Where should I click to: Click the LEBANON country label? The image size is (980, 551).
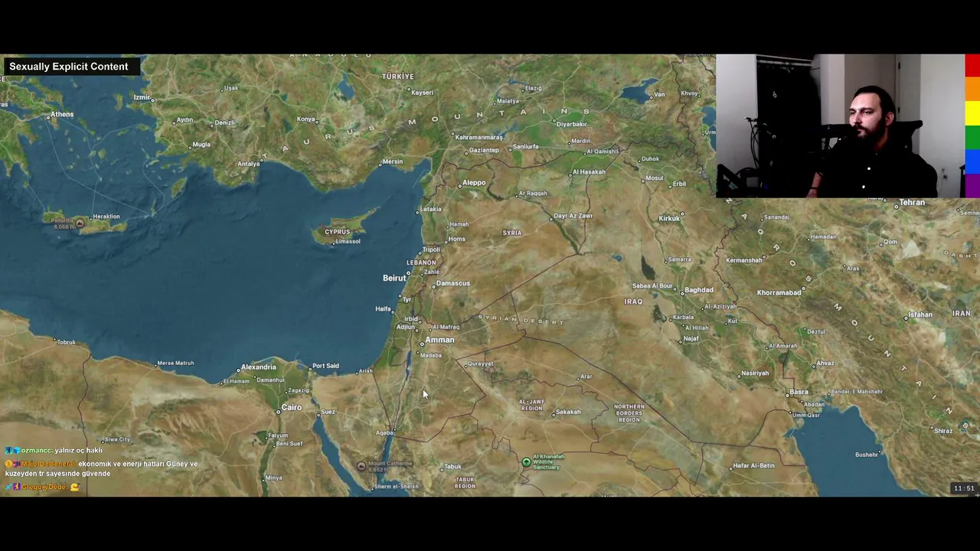click(421, 262)
